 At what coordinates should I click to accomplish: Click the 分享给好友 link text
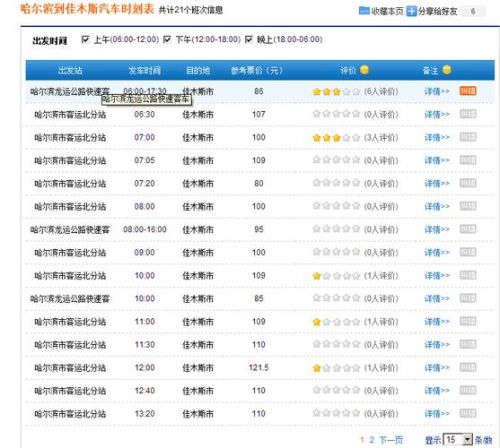(438, 11)
